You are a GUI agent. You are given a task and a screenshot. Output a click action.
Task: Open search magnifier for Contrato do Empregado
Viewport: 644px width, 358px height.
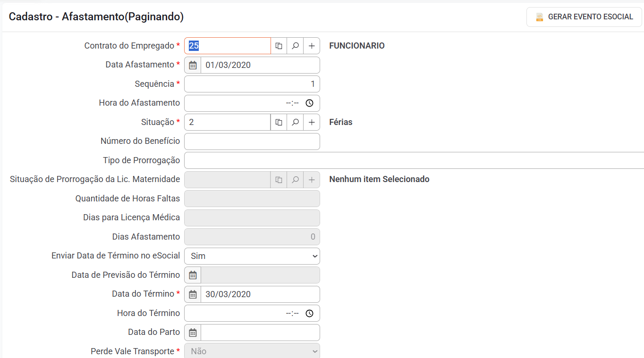(x=295, y=46)
